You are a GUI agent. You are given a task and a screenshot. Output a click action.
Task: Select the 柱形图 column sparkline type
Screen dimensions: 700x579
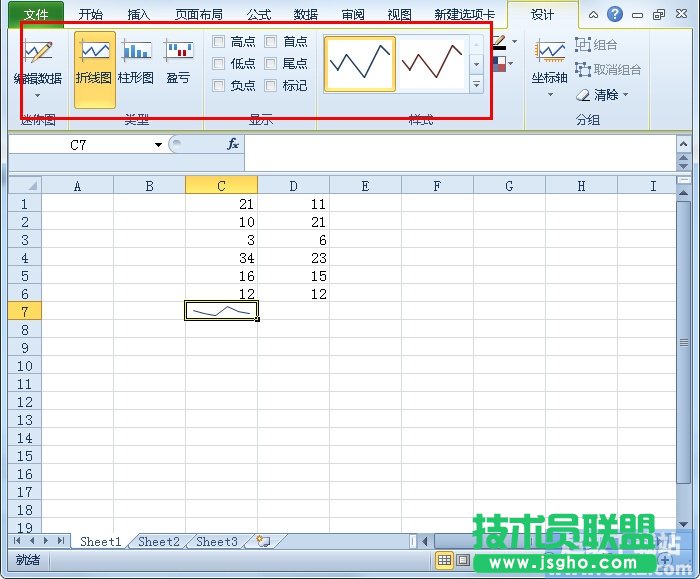[x=136, y=63]
